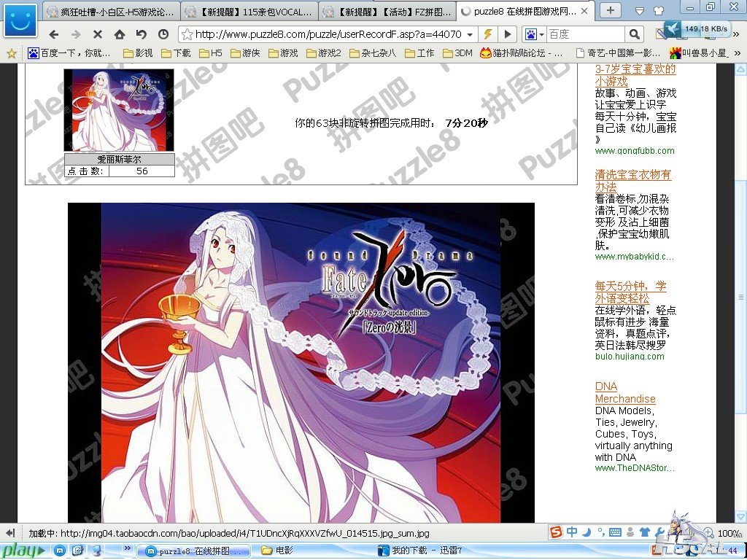747x560 pixels.
Task: Click the IME skin shirt icon
Action: pos(645,532)
